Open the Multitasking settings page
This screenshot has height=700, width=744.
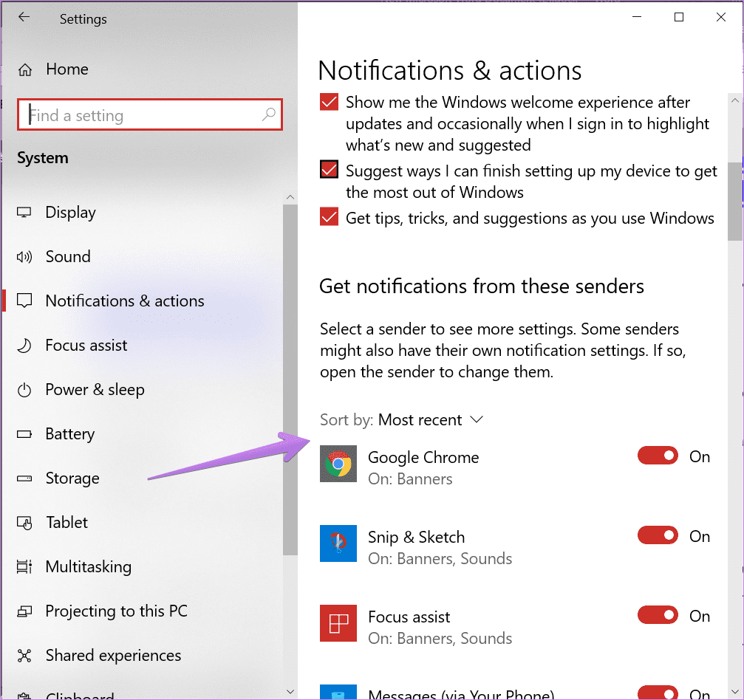[x=89, y=567]
